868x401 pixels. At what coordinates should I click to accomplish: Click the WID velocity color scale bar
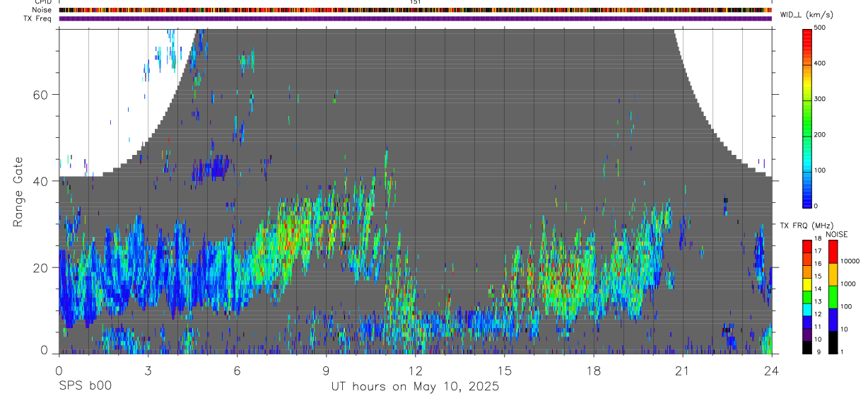(x=808, y=117)
